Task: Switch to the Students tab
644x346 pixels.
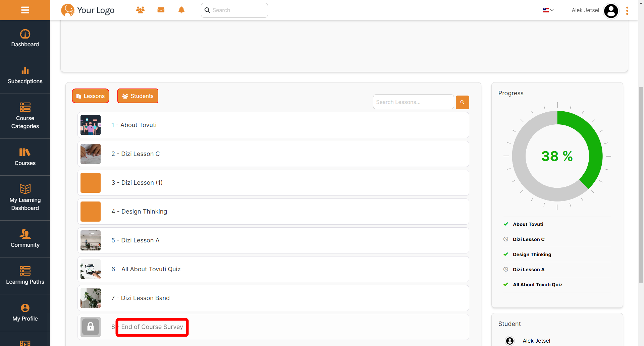Action: (138, 96)
